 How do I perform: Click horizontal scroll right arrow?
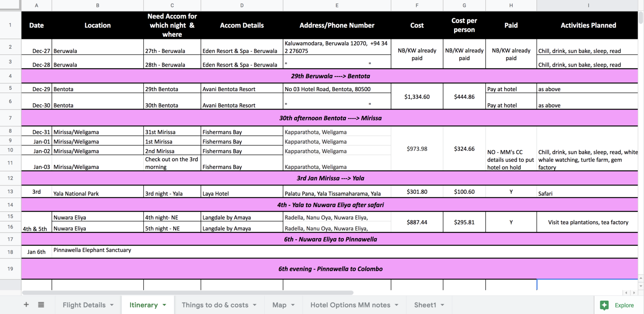[x=634, y=293]
